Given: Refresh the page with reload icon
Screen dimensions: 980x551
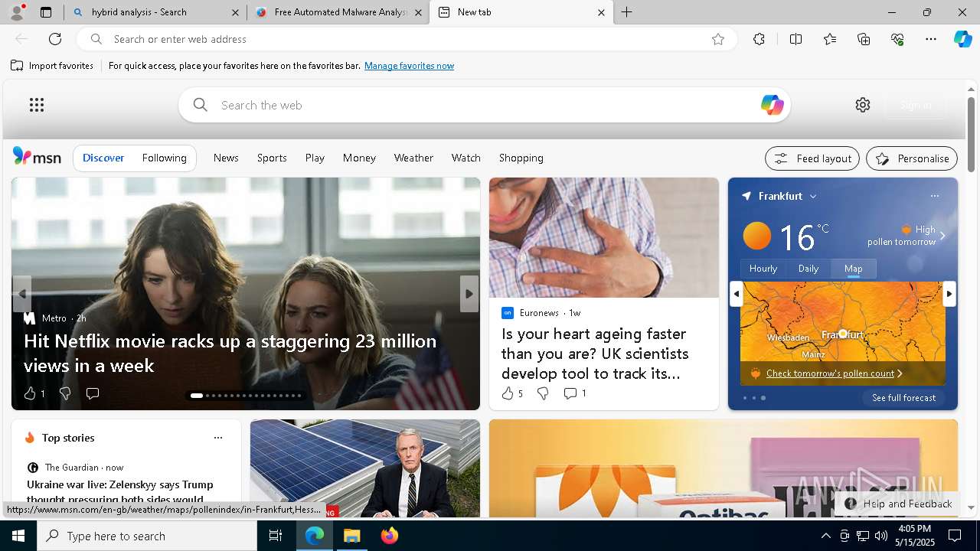Looking at the screenshot, I should click(55, 39).
